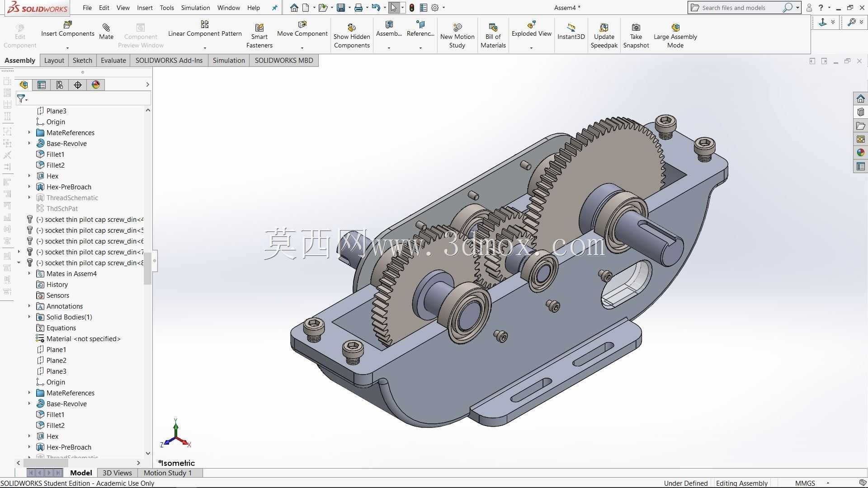
Task: Select the Hex-PreBroach feature near ThreadSchematic
Action: coord(69,187)
